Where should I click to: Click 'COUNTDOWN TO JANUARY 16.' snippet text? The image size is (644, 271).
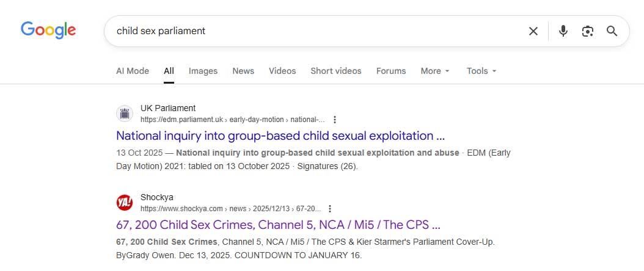coord(298,255)
